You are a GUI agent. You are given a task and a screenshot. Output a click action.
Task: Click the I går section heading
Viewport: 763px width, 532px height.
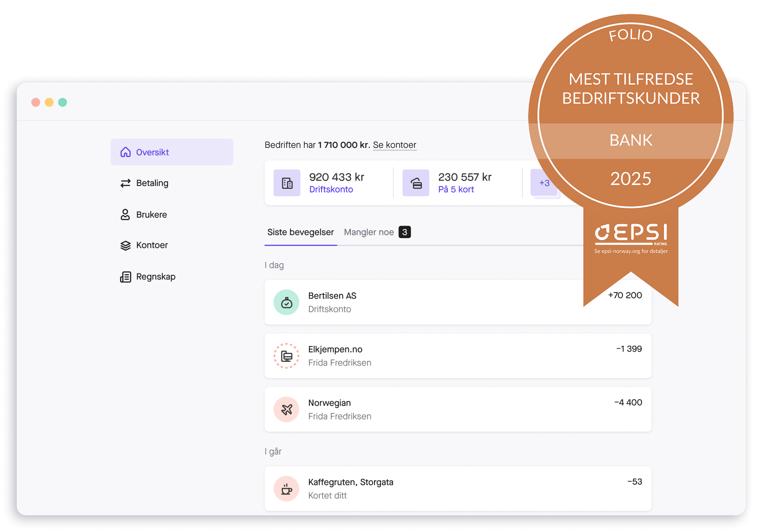point(273,452)
